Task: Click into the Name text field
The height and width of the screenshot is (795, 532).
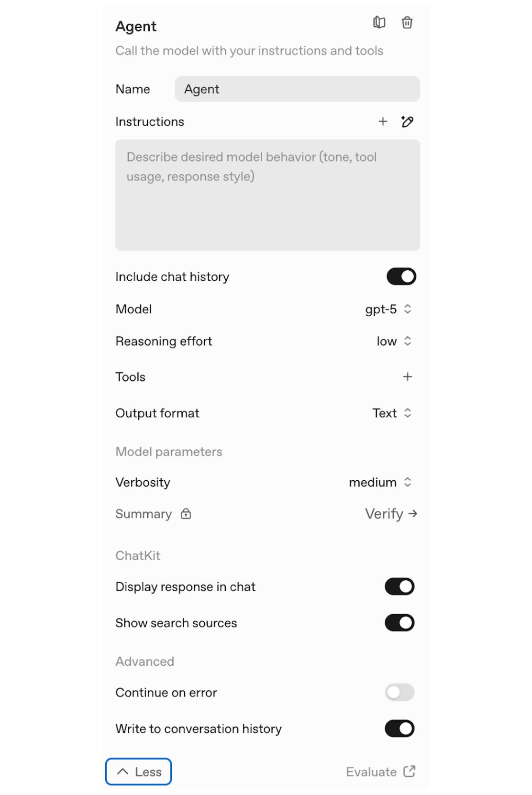Action: (x=297, y=89)
